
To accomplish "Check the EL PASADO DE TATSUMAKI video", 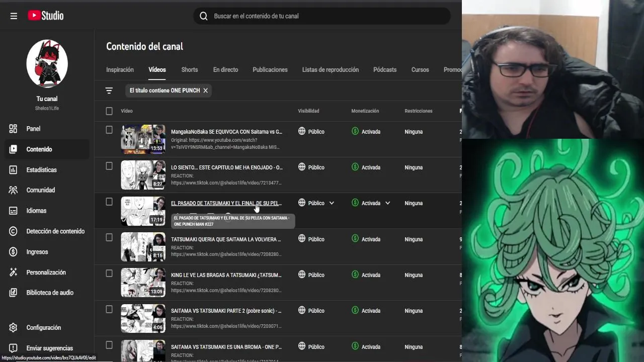I will [x=109, y=202].
